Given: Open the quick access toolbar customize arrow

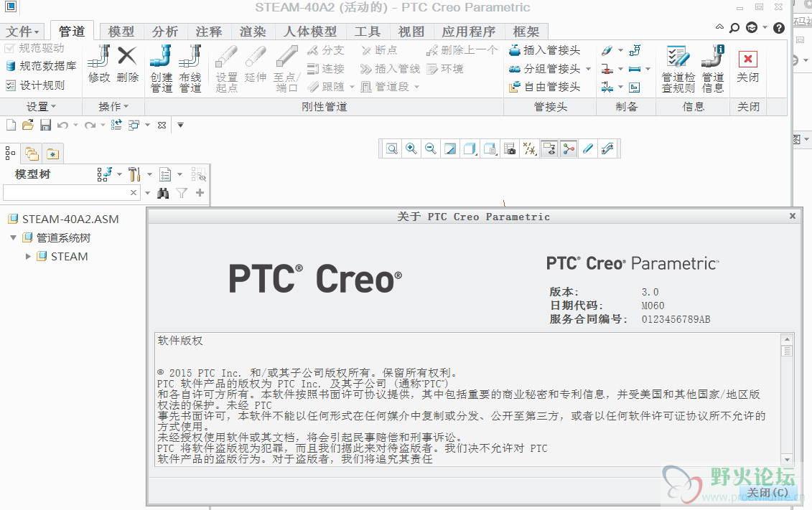Looking at the screenshot, I should 180,126.
